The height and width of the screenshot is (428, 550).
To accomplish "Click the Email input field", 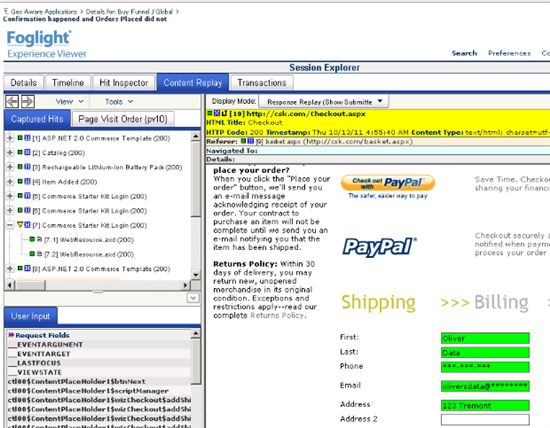I will [x=485, y=386].
